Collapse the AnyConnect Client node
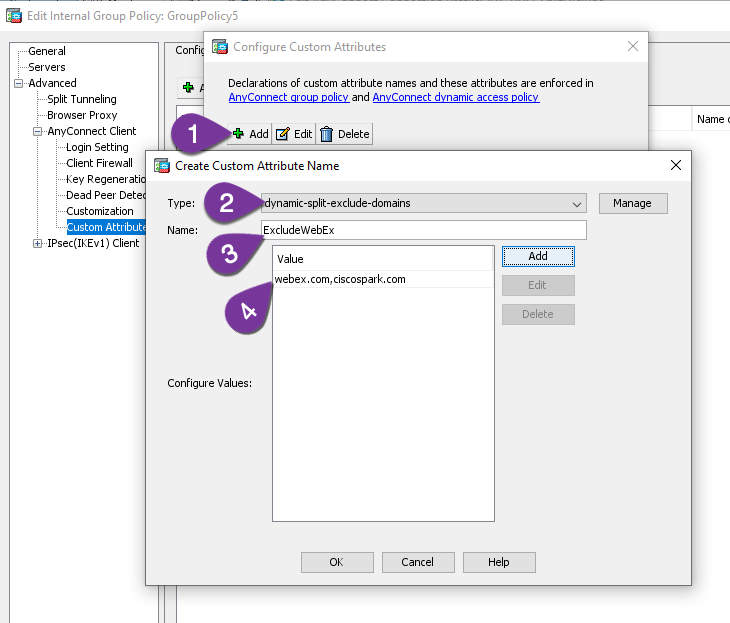Image resolution: width=730 pixels, height=623 pixels. (38, 131)
